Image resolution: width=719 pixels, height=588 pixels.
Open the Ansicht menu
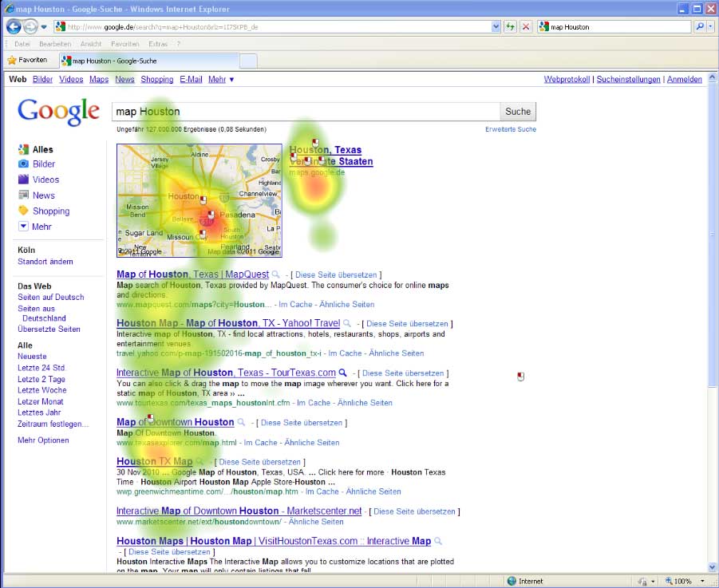point(91,44)
